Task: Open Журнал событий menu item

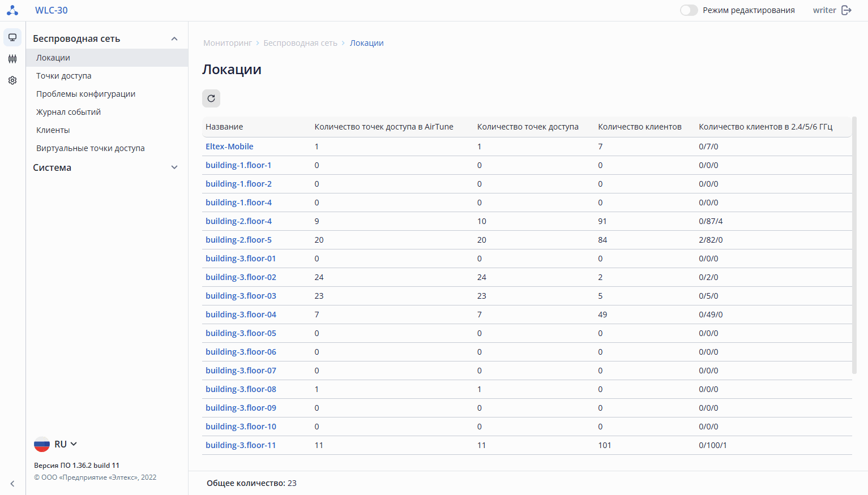Action: point(69,112)
